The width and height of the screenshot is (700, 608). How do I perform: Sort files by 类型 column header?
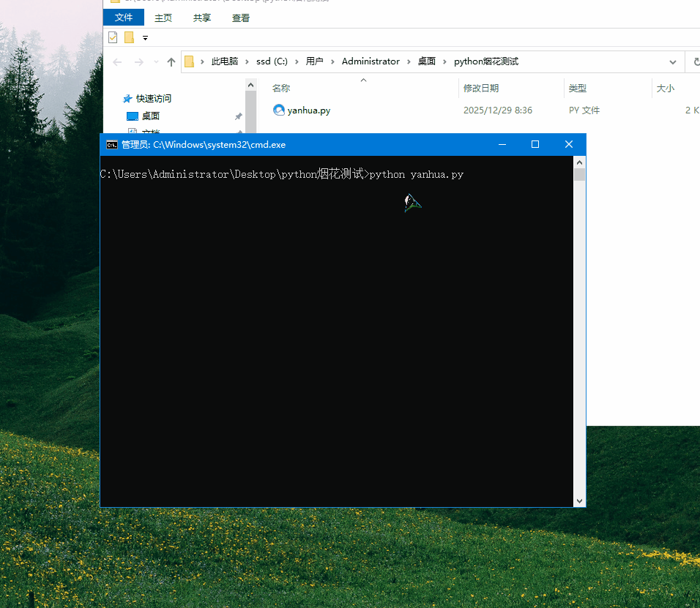pyautogui.click(x=577, y=89)
